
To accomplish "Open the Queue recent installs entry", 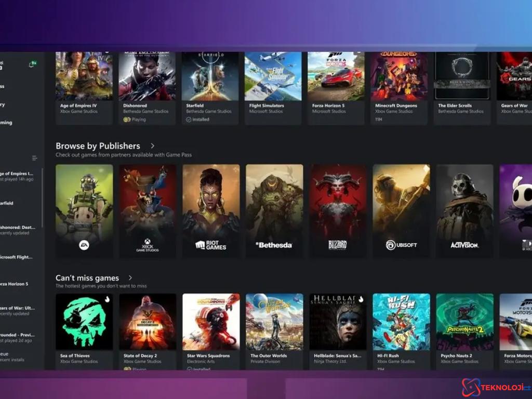I will pos(14,356).
